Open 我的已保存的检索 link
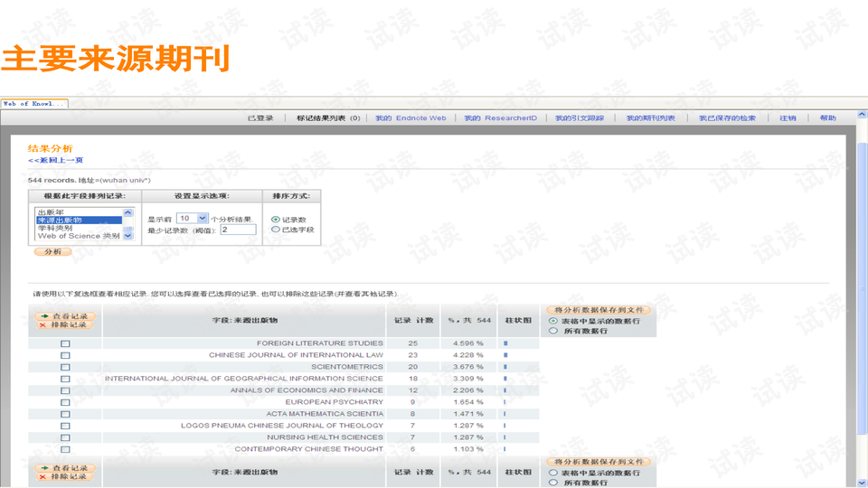This screenshot has width=868, height=488. [727, 117]
